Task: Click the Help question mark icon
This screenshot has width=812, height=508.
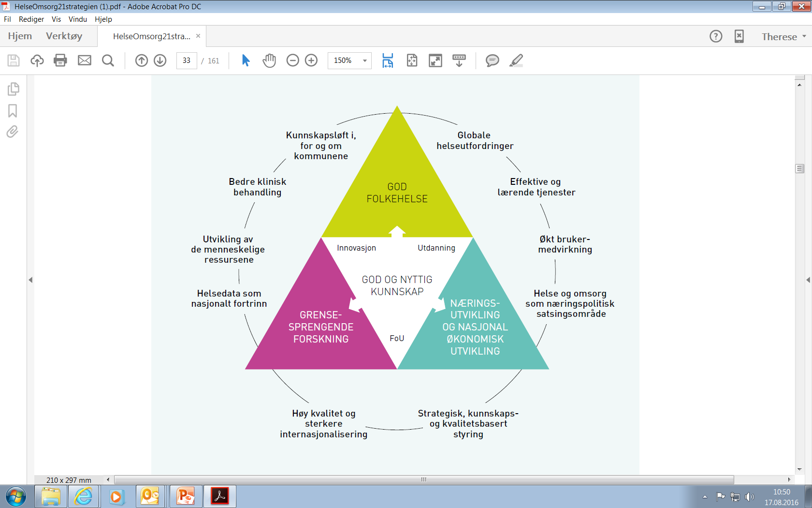Action: (x=716, y=36)
